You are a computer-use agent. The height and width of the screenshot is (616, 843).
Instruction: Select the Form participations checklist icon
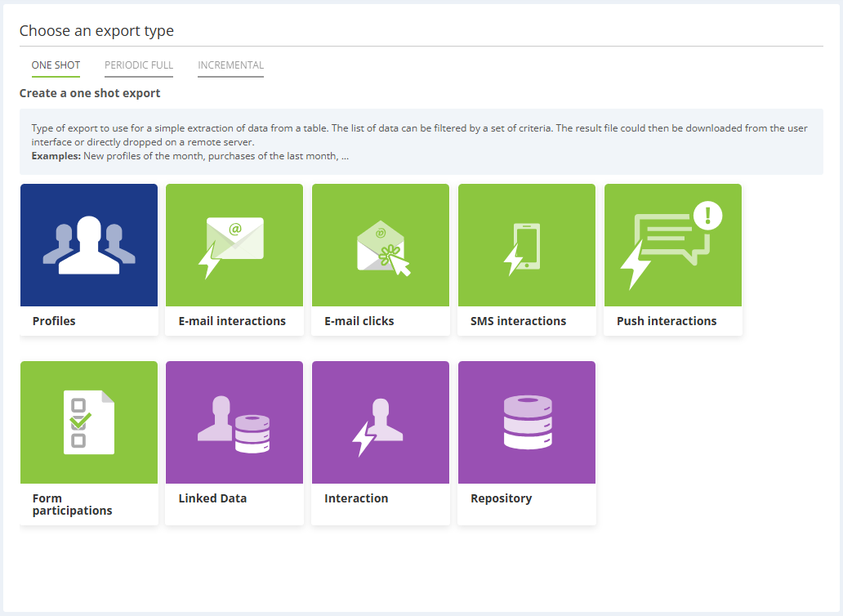point(89,422)
